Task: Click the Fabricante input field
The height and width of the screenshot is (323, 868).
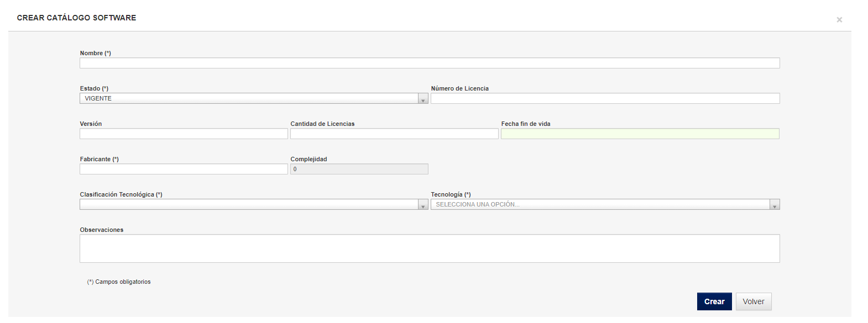Action: click(x=184, y=169)
